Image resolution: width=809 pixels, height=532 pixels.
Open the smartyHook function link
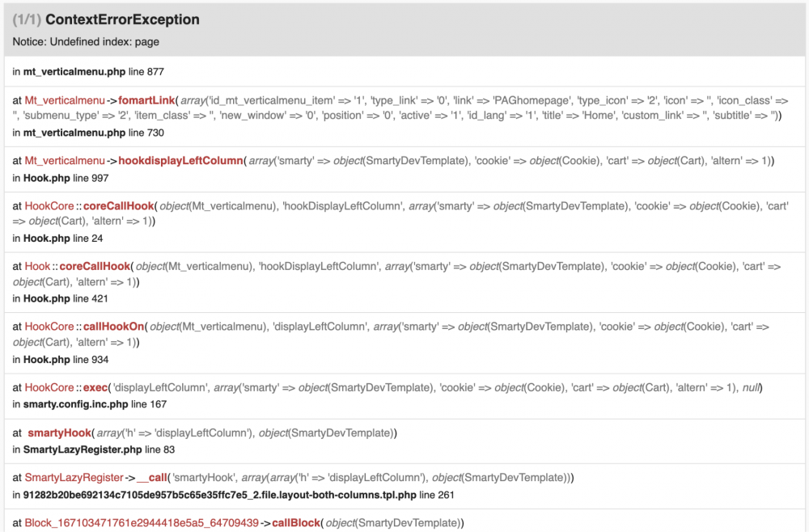pos(58,433)
